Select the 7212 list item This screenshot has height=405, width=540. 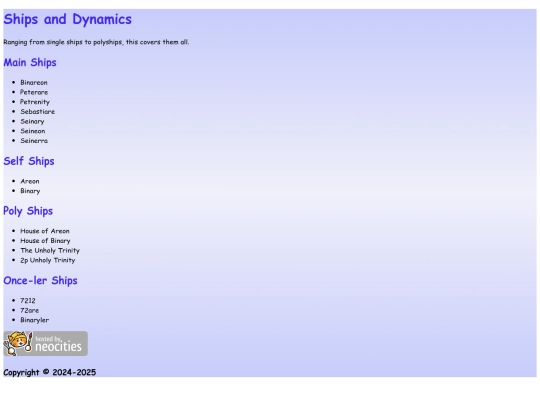[28, 301]
